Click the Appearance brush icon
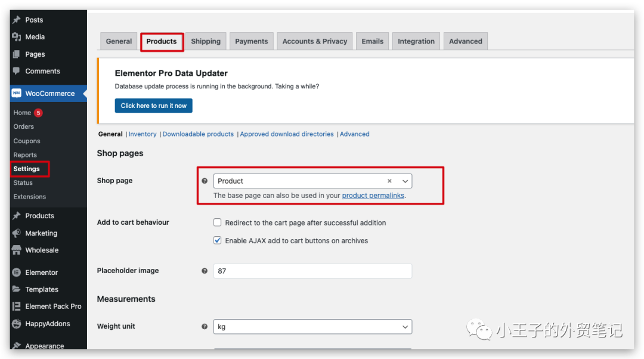Image resolution: width=644 pixels, height=359 pixels. pos(17,345)
